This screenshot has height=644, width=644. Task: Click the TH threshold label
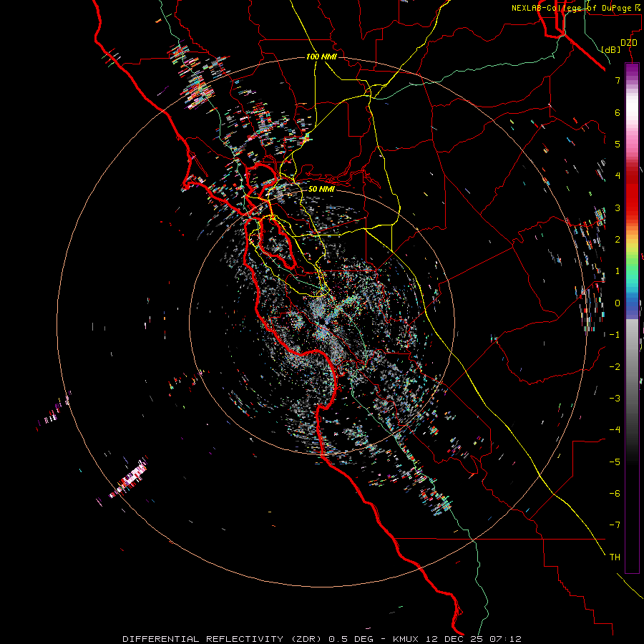[x=615, y=557]
